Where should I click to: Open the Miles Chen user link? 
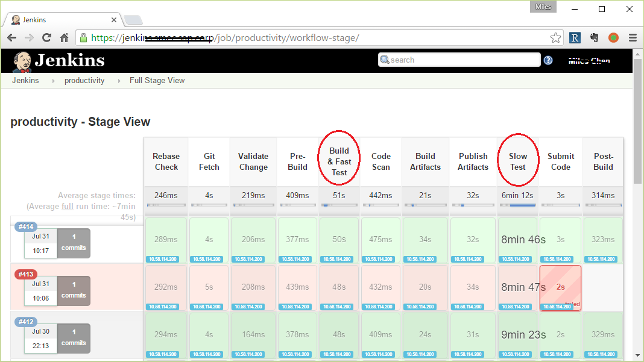click(589, 61)
